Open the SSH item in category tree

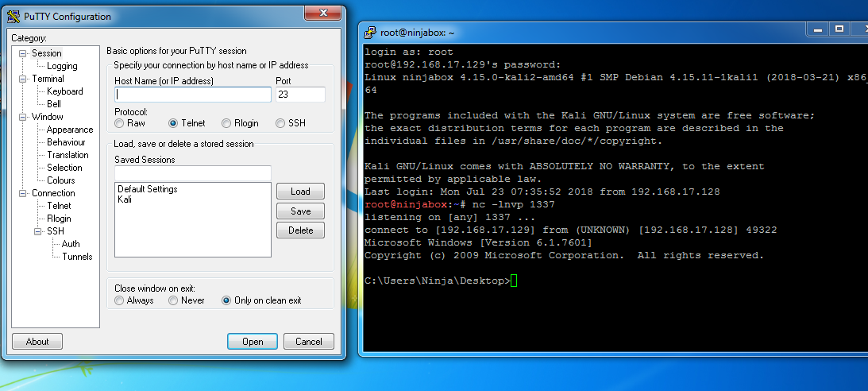(56, 231)
